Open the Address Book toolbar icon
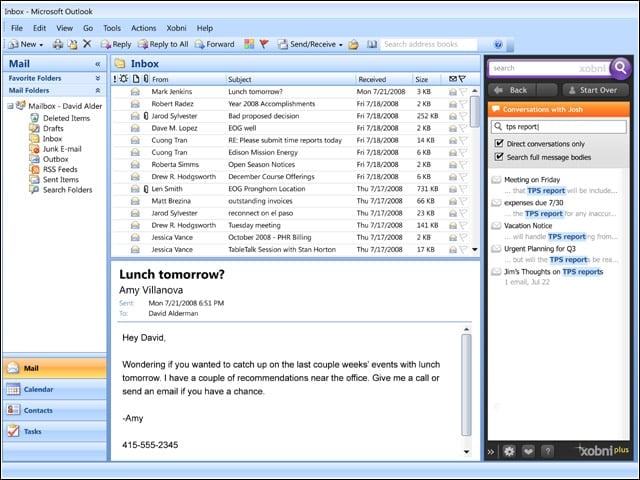The height and width of the screenshot is (480, 640). pyautogui.click(x=371, y=44)
